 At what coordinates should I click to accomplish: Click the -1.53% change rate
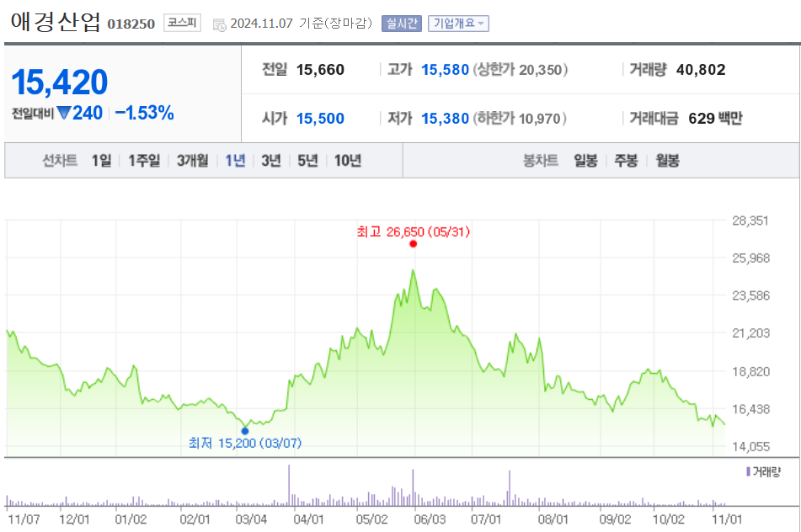pos(145,113)
